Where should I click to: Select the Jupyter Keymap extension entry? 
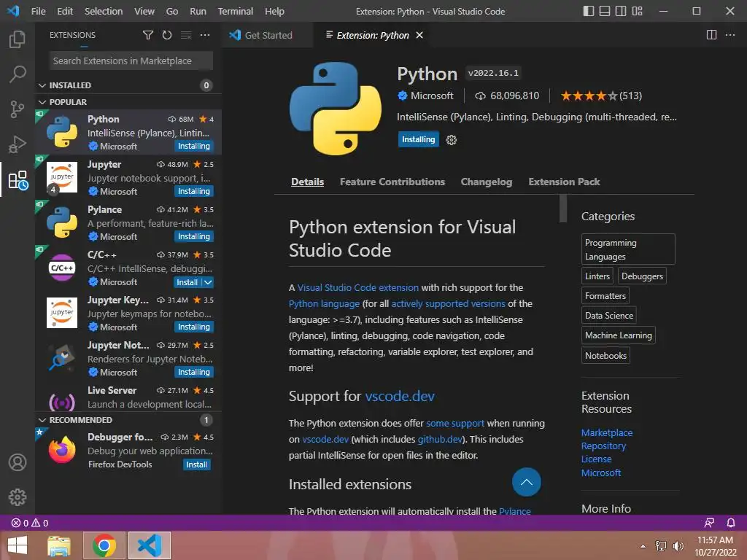[128, 313]
